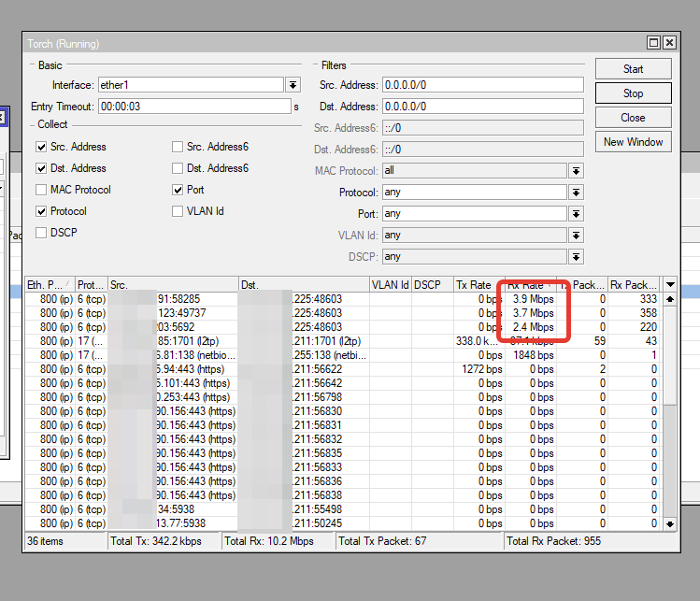Screen dimensions: 700x601
Task: Enable the VLAN Id checkbox
Action: coord(178,211)
